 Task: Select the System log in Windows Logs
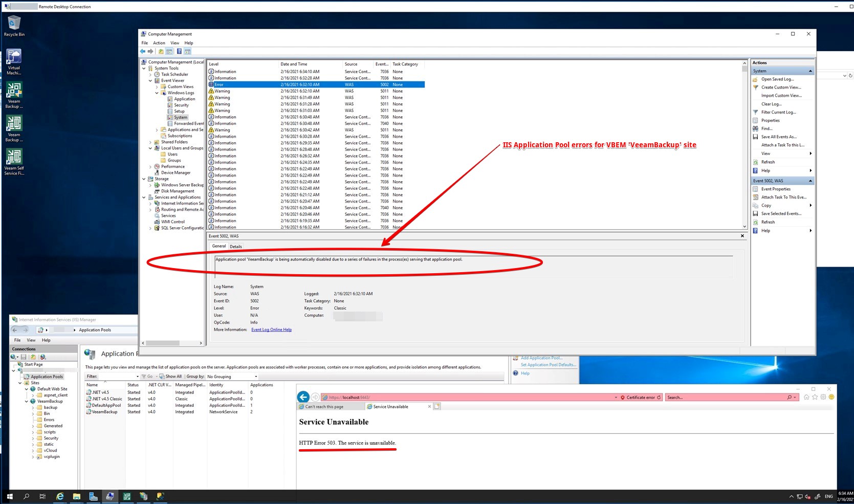181,117
